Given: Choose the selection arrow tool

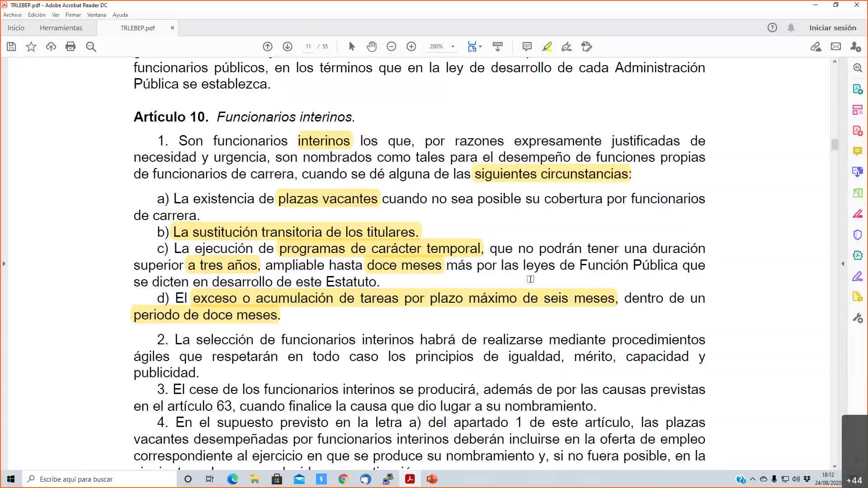Looking at the screenshot, I should (352, 47).
